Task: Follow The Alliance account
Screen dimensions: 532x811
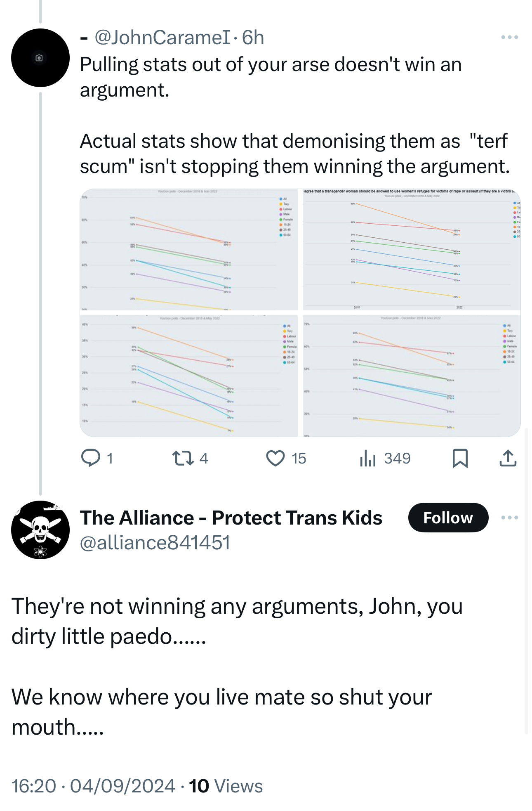Action: 448,518
